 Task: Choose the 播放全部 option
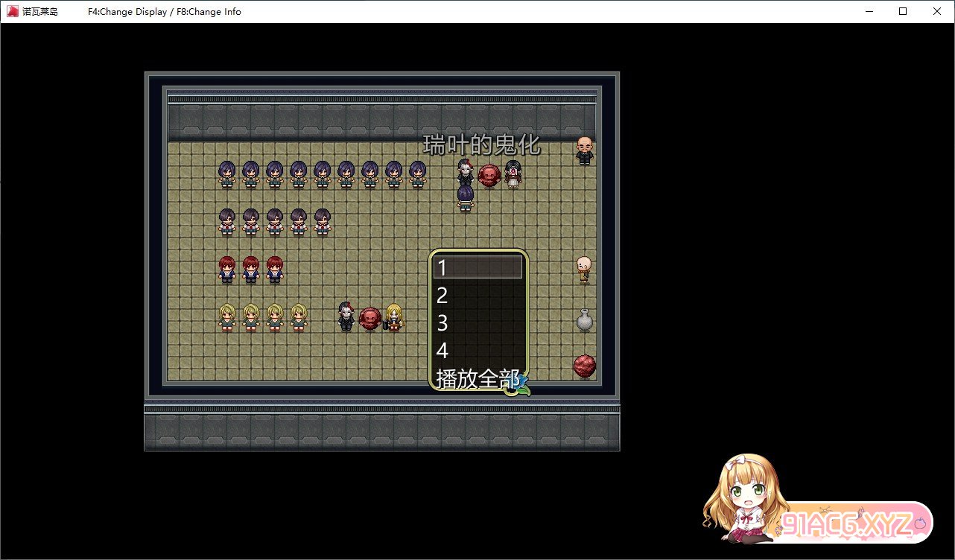pyautogui.click(x=477, y=378)
